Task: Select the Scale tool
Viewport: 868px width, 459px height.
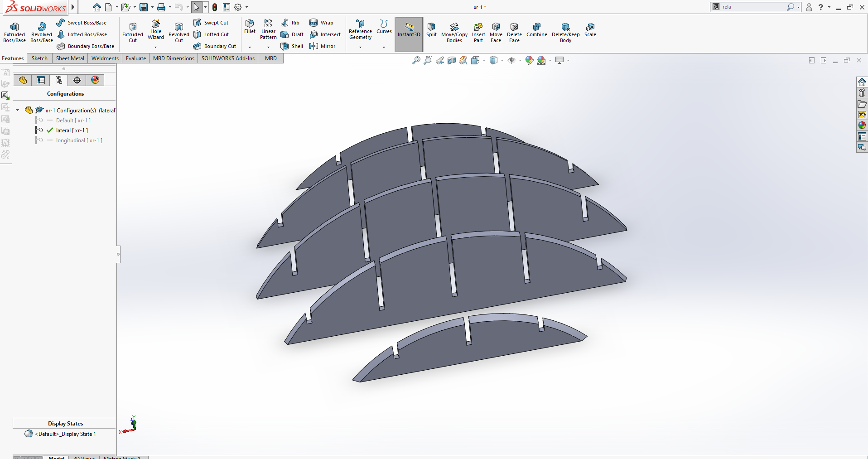Action: pyautogui.click(x=590, y=30)
